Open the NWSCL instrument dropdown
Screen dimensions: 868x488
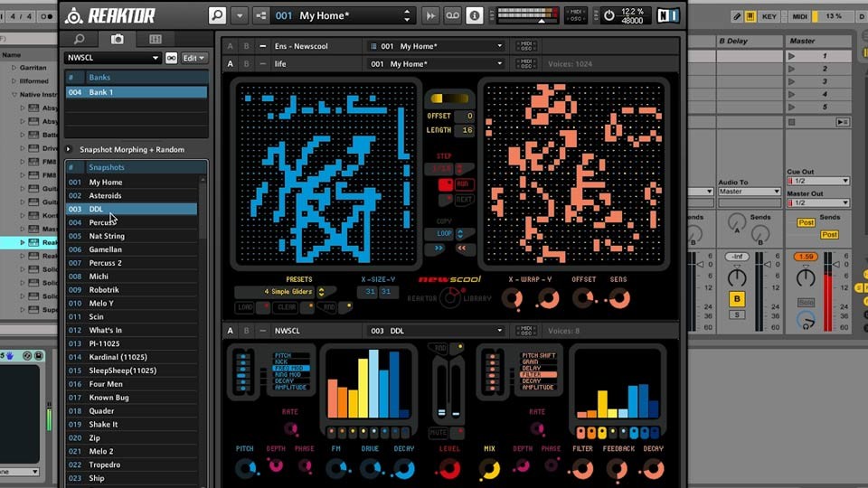point(112,58)
